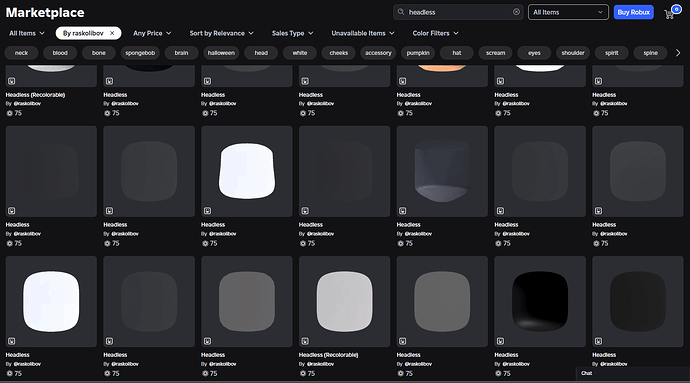Filter by the halloween tag

click(x=221, y=53)
